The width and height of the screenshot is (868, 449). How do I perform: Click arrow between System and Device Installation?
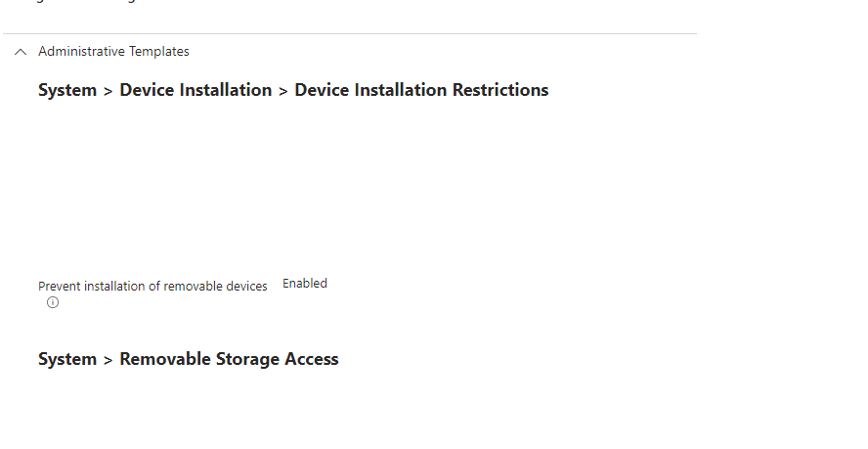108,92
